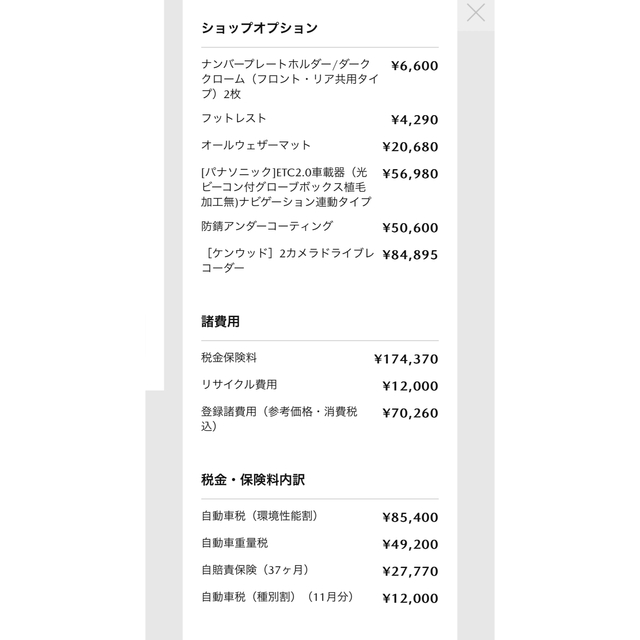Select the 諸費用 section heading
Screen dimensions: 640x640
click(x=220, y=322)
